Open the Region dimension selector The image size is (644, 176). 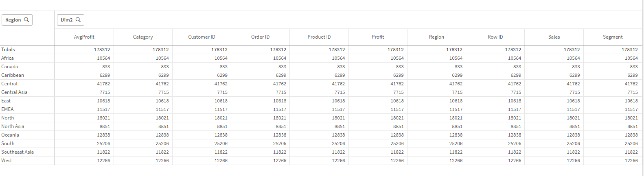point(17,20)
